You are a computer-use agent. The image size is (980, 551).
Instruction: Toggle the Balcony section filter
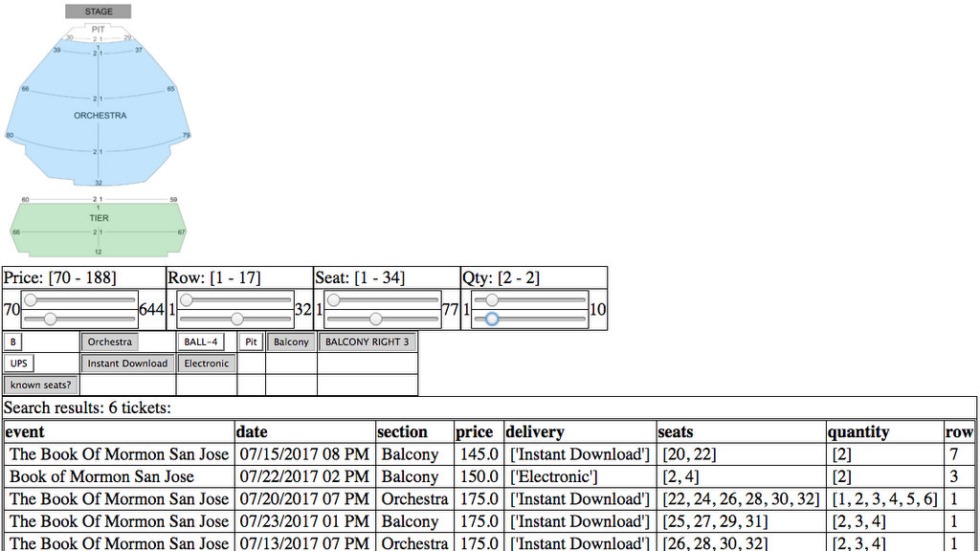pos(291,342)
